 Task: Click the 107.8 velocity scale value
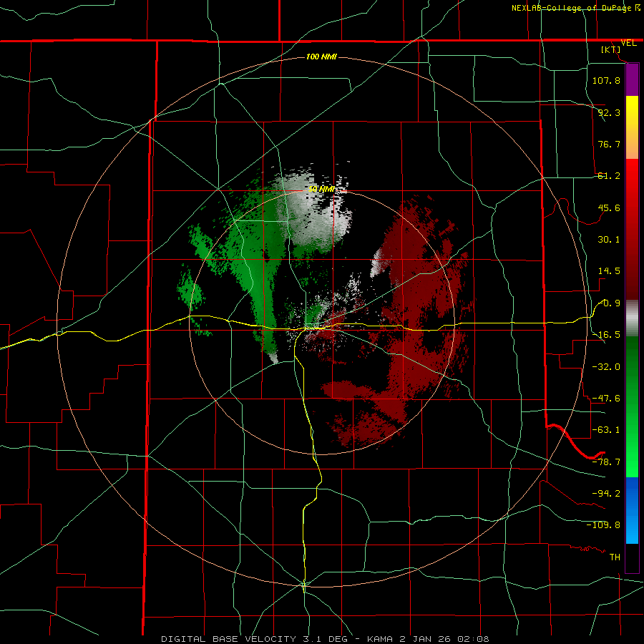coord(606,80)
